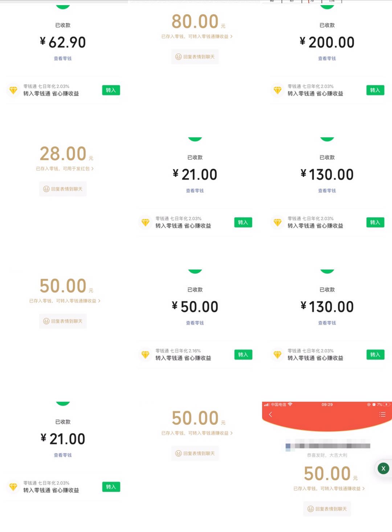Open 查看零钱 link under ¥62.90
The height and width of the screenshot is (532, 392).
point(62,59)
